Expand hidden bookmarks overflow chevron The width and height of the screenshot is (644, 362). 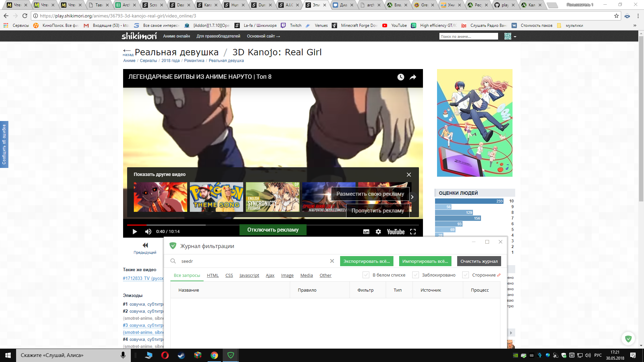(x=635, y=25)
